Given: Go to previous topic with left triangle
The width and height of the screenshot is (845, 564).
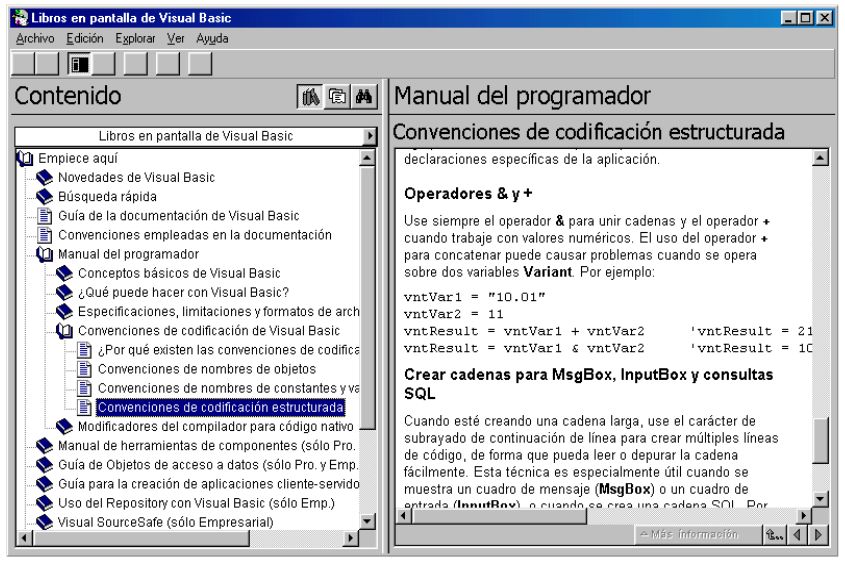Looking at the screenshot, I should [796, 535].
